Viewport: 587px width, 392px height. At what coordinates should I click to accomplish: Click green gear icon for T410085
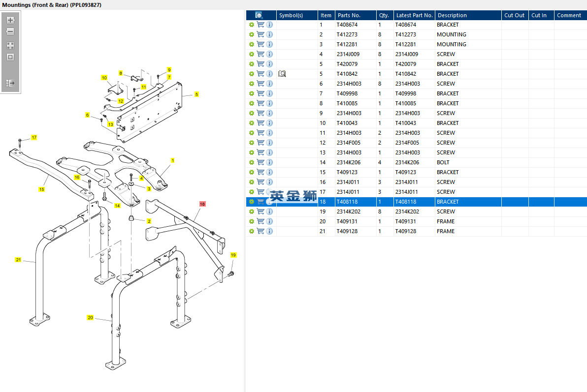(252, 103)
